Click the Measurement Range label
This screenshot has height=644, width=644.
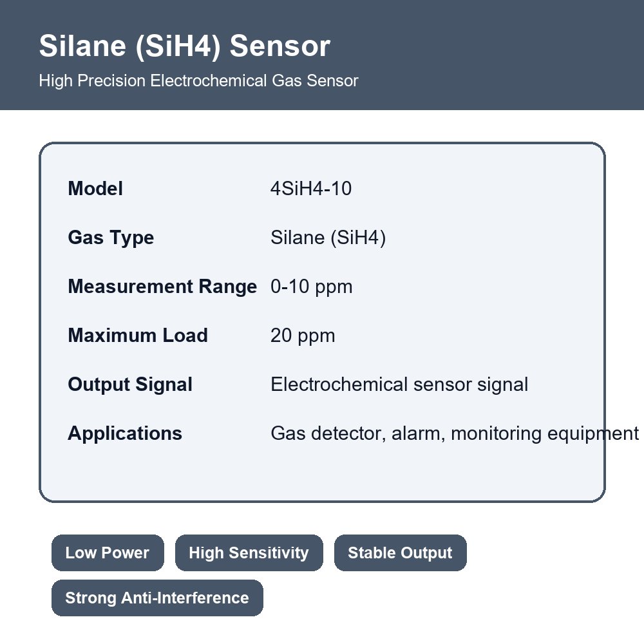pyautogui.click(x=162, y=287)
